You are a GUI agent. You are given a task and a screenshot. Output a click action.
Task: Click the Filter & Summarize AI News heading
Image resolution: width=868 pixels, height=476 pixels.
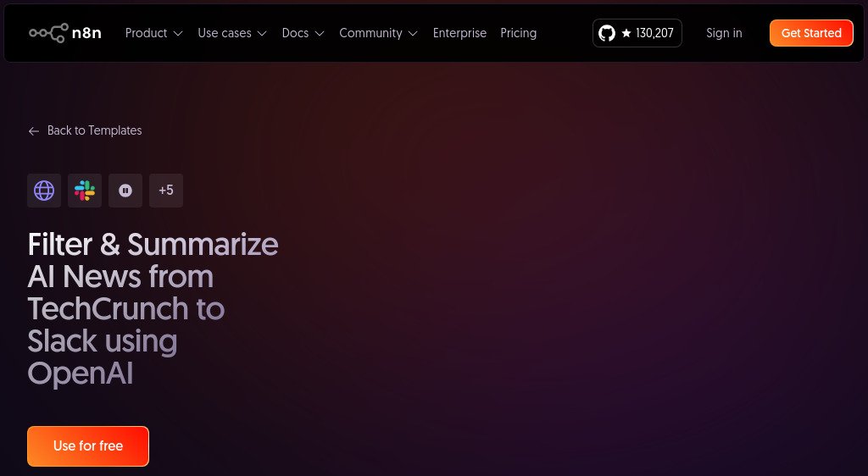(x=153, y=308)
